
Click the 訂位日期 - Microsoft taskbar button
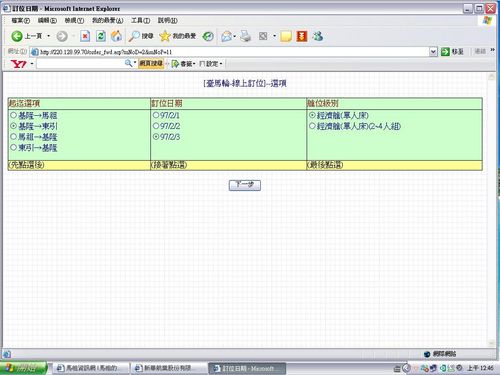[247, 368]
